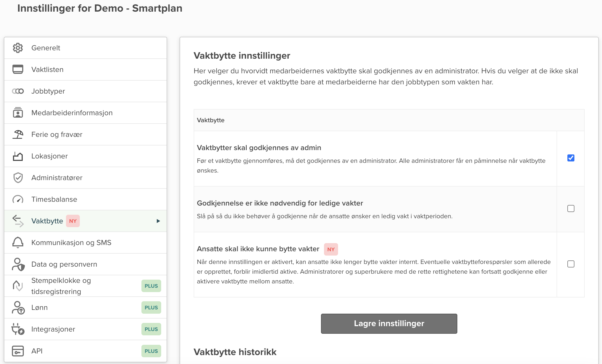Select the Timesbalanse gauge icon
Viewport: 602px width, 364px height.
pos(18,199)
